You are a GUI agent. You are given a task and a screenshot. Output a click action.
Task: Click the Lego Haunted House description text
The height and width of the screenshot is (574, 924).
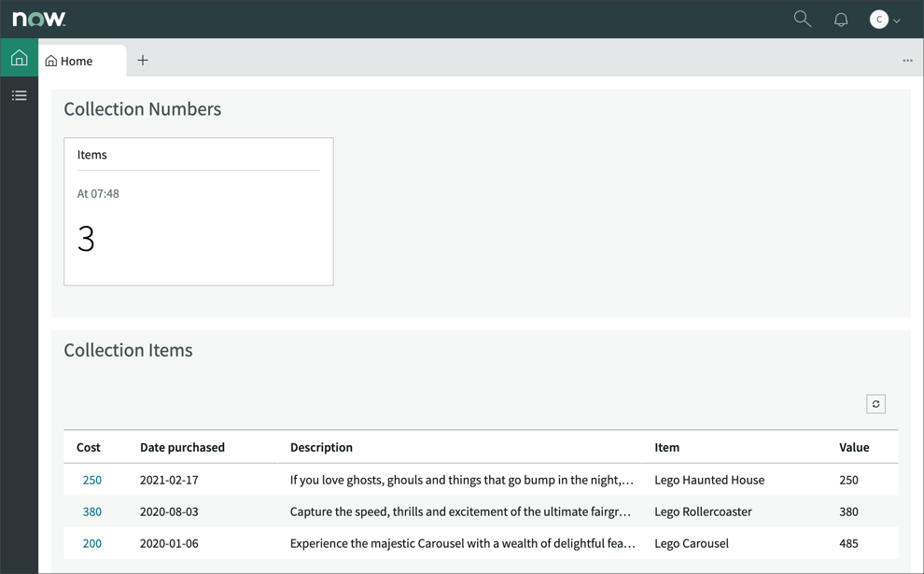point(463,480)
